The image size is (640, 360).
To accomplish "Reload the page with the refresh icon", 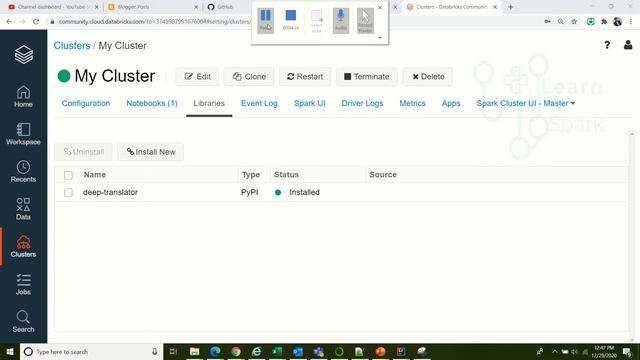I will coord(36,22).
